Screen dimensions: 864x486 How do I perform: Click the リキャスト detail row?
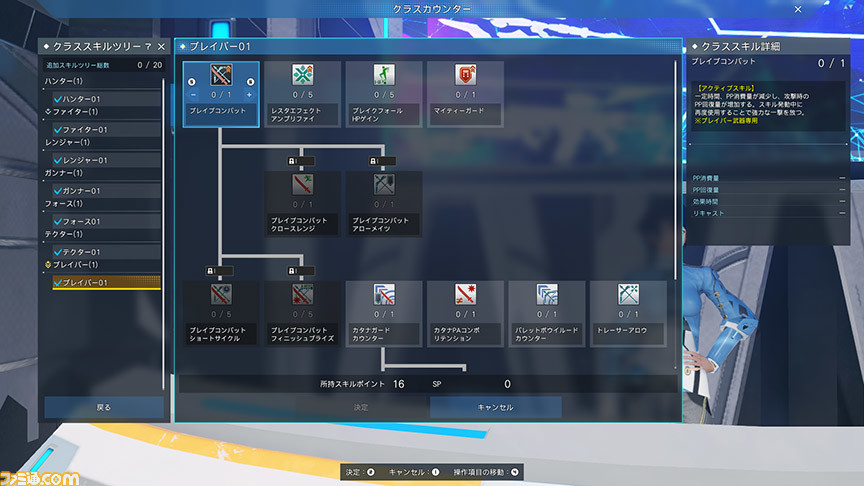[x=768, y=213]
